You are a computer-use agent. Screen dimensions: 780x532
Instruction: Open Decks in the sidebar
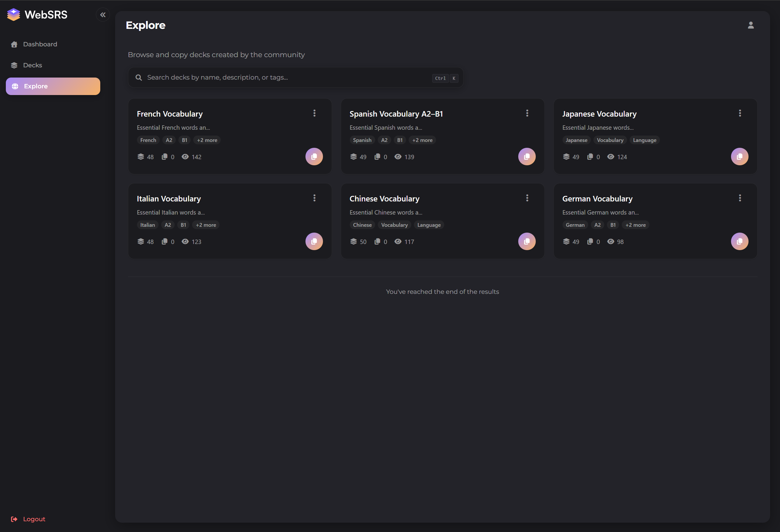click(53, 65)
